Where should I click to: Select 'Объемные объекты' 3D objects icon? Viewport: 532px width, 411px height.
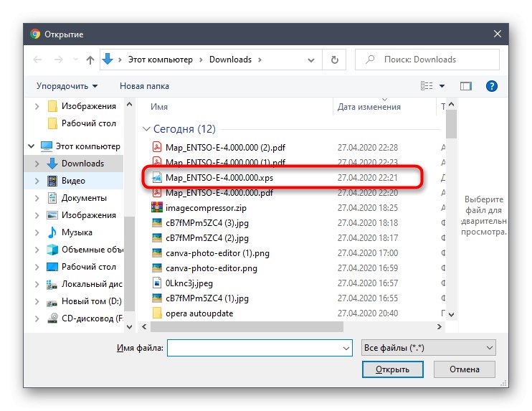(52, 250)
